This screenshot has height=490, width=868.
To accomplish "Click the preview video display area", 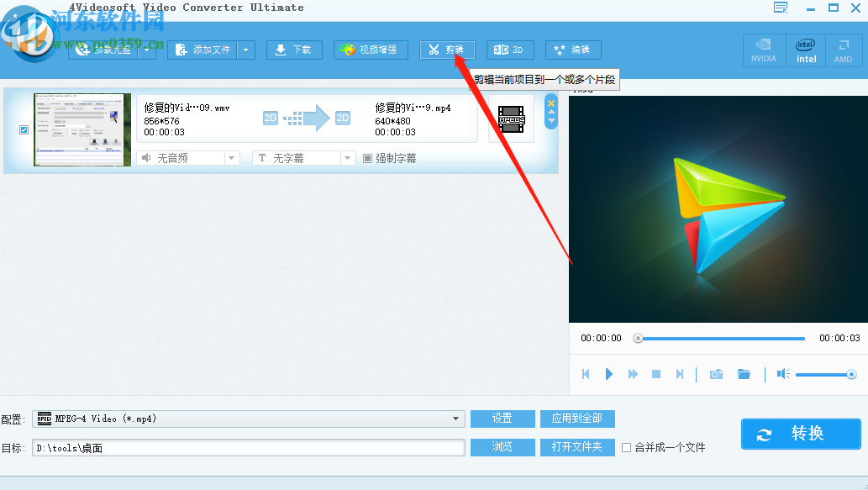I will 718,209.
